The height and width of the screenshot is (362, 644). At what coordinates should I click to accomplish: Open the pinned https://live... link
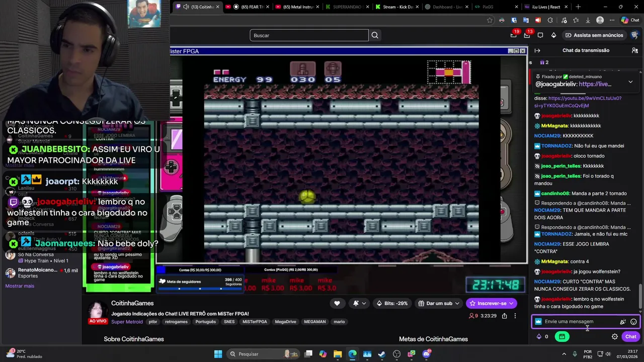(595, 84)
